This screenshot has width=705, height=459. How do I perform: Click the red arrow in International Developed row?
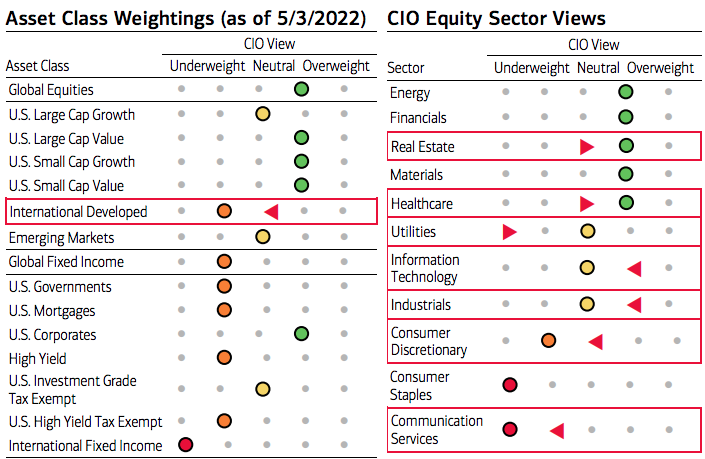click(x=272, y=211)
